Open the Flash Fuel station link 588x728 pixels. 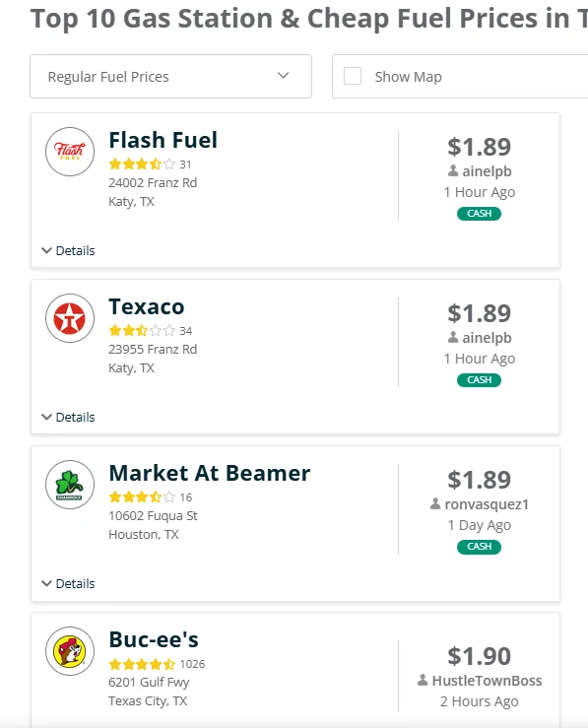pyautogui.click(x=163, y=140)
